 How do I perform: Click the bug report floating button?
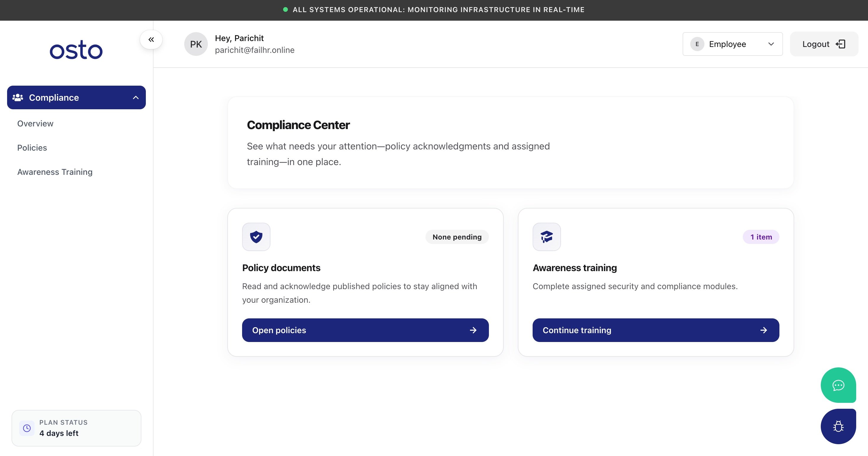[x=838, y=426]
